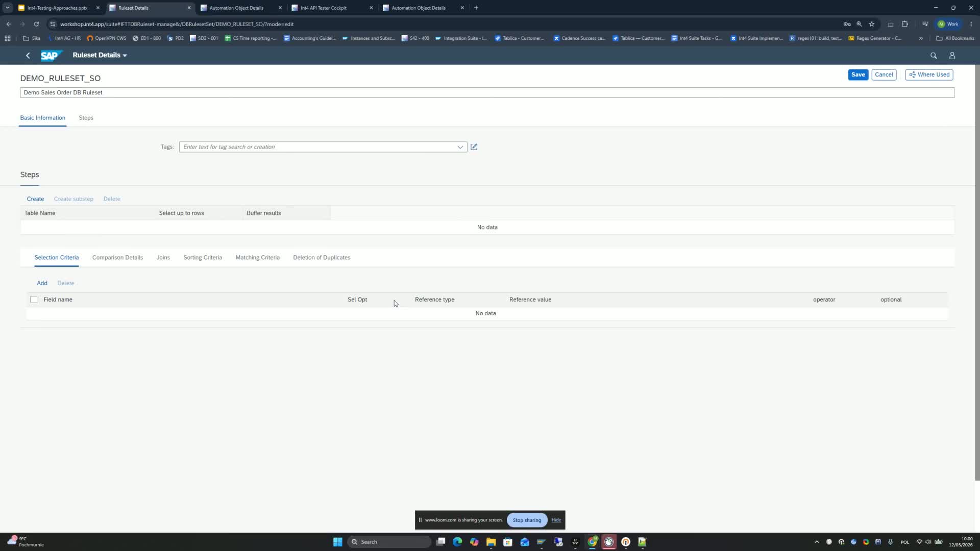Click the edit tags pencil icon
This screenshot has height=551, width=980.
(x=474, y=147)
